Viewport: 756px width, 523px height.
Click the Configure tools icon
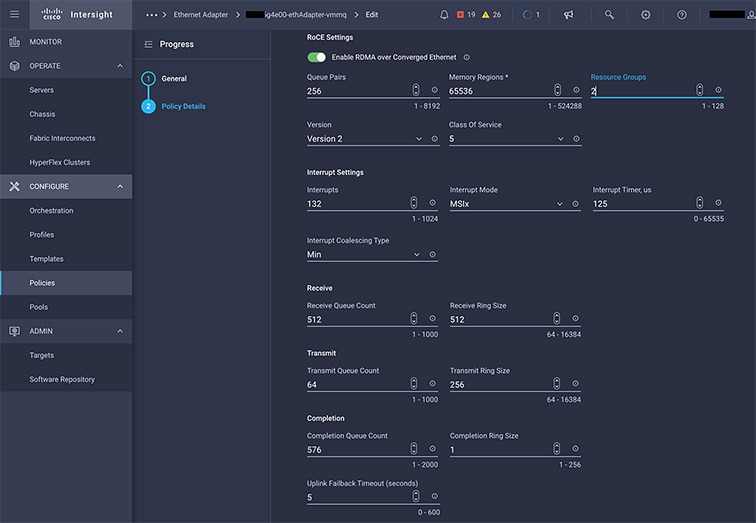(14, 187)
